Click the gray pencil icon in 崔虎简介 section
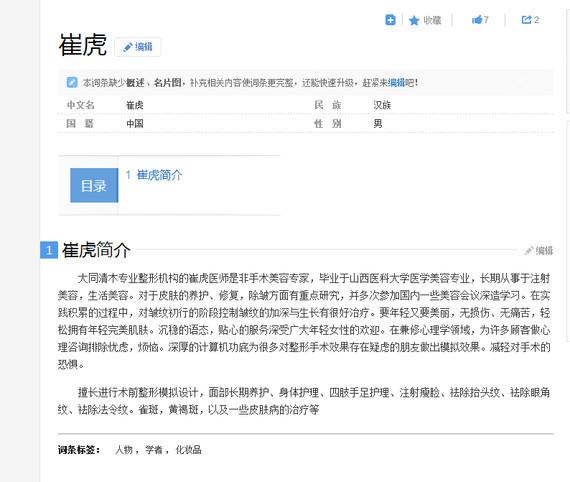Viewport: 570px width, 482px height. pos(529,250)
